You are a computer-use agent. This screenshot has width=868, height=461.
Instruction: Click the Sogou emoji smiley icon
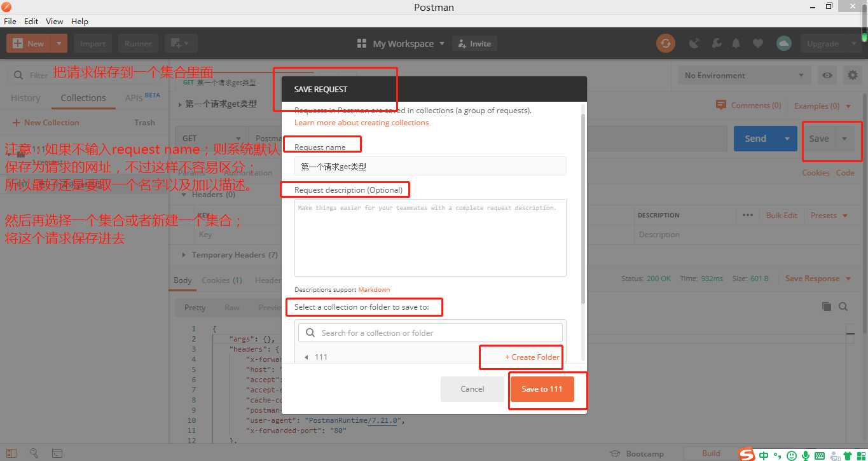(x=792, y=455)
